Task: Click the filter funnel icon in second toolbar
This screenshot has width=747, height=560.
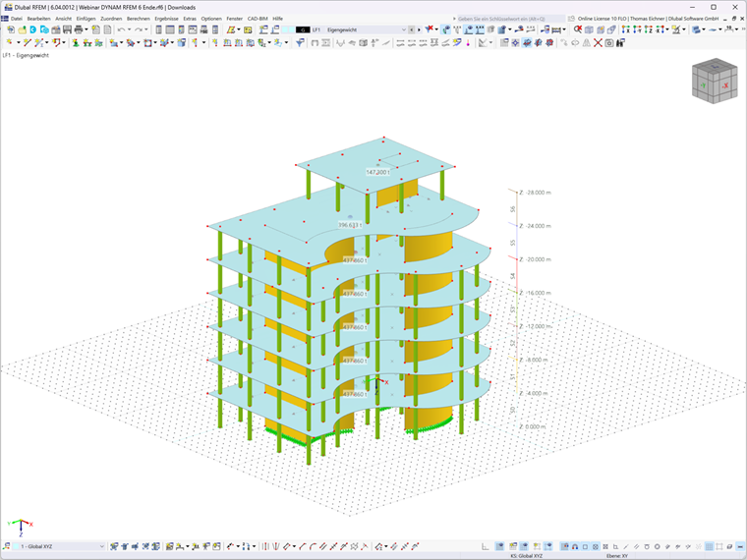Action: [x=300, y=42]
